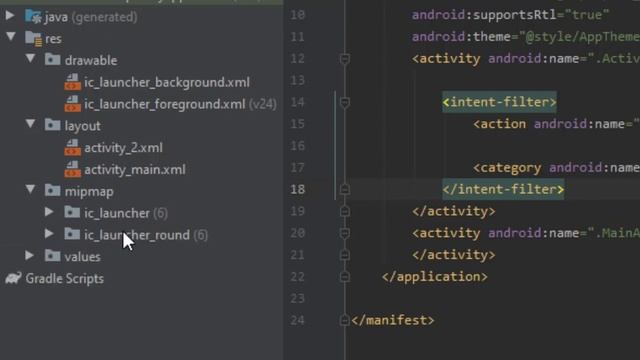Image resolution: width=640 pixels, height=360 pixels.
Task: Open activity_2.xml layout file
Action: pos(123,148)
